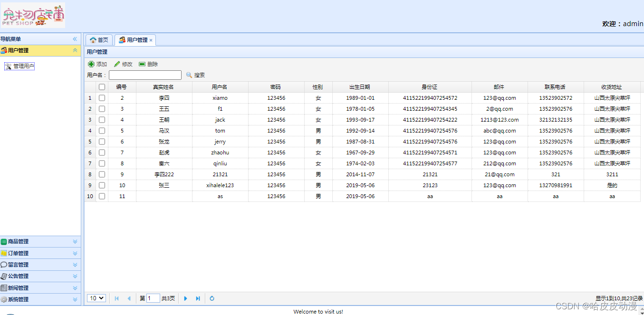Viewport: 644px width, 315px height.
Task: Close the 用户管理 tab
Action: tap(151, 40)
